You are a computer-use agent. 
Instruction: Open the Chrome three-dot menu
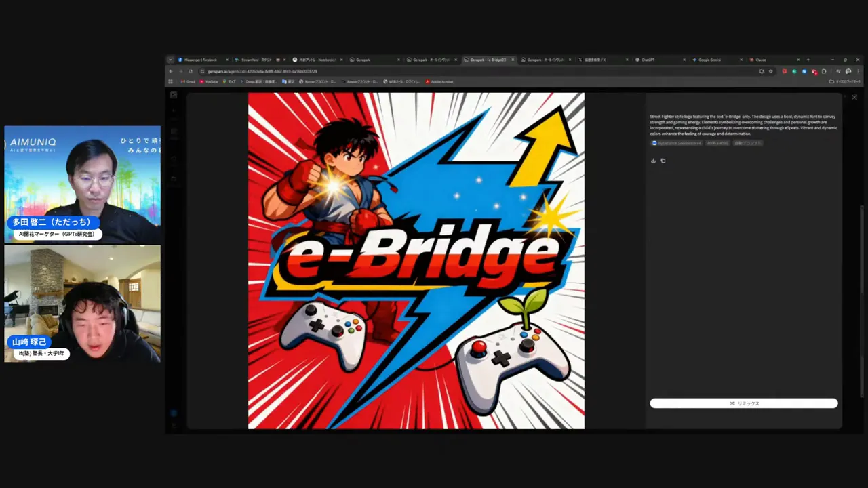858,71
